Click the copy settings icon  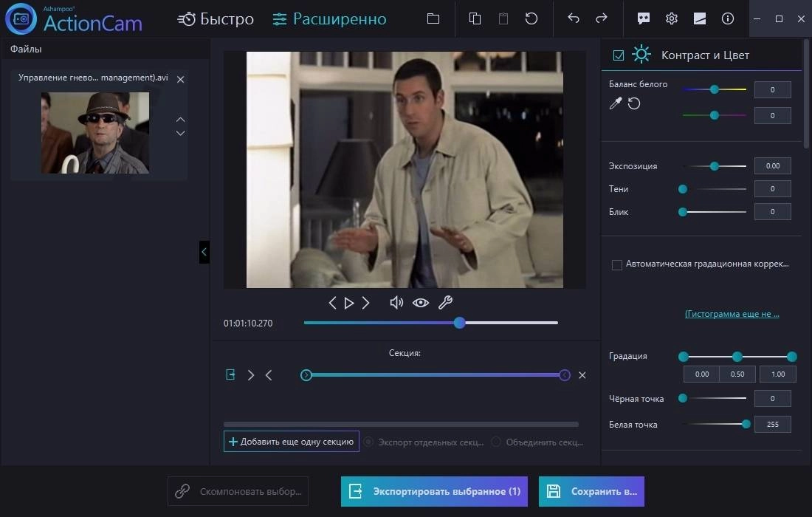pyautogui.click(x=475, y=18)
